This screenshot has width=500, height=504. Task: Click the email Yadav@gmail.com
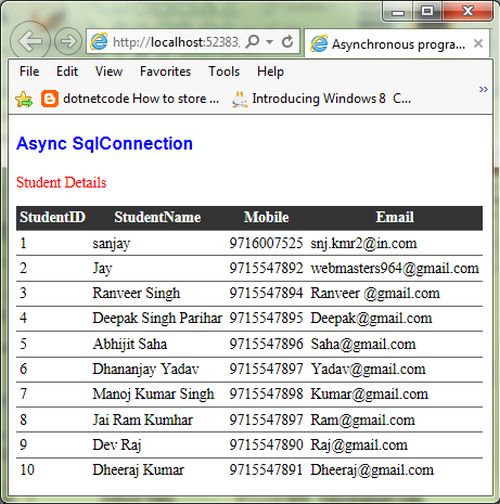coord(368,369)
